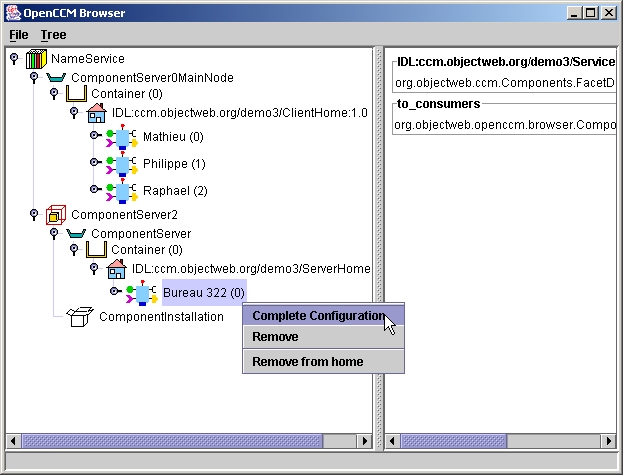
Task: Collapse the ComponentServer node under ComponentServer2
Action: pyautogui.click(x=54, y=234)
